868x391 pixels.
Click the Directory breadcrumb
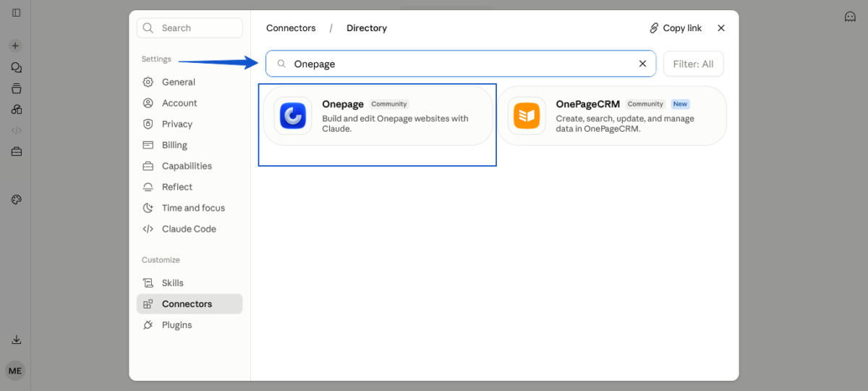tap(367, 28)
